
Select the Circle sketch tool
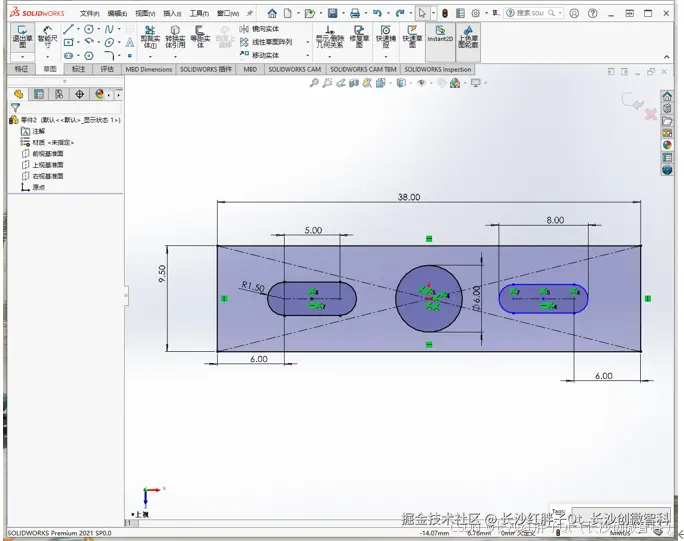pyautogui.click(x=89, y=29)
